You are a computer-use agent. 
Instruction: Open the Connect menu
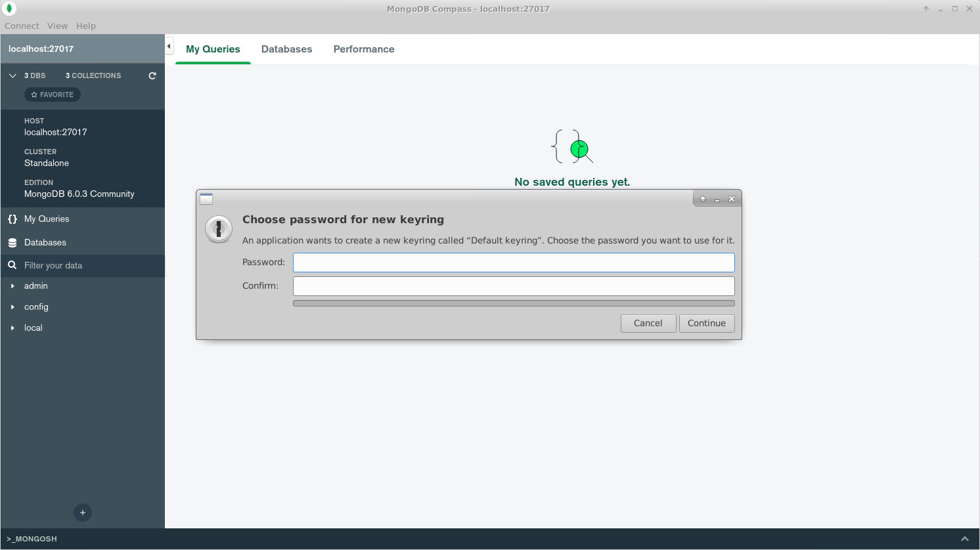point(22,26)
